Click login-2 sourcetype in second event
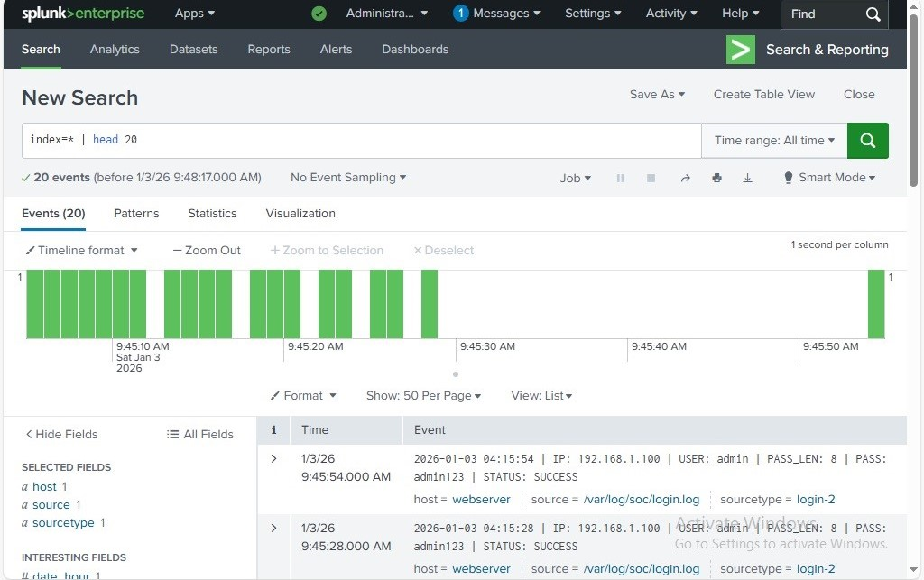Screen dimensions: 924x580 (x=816, y=569)
